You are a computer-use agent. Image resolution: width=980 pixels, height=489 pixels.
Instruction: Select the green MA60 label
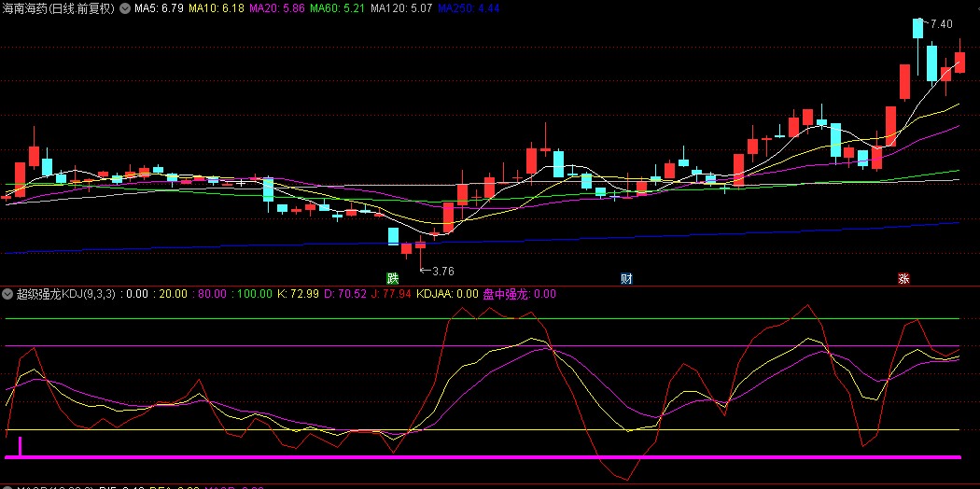point(337,8)
